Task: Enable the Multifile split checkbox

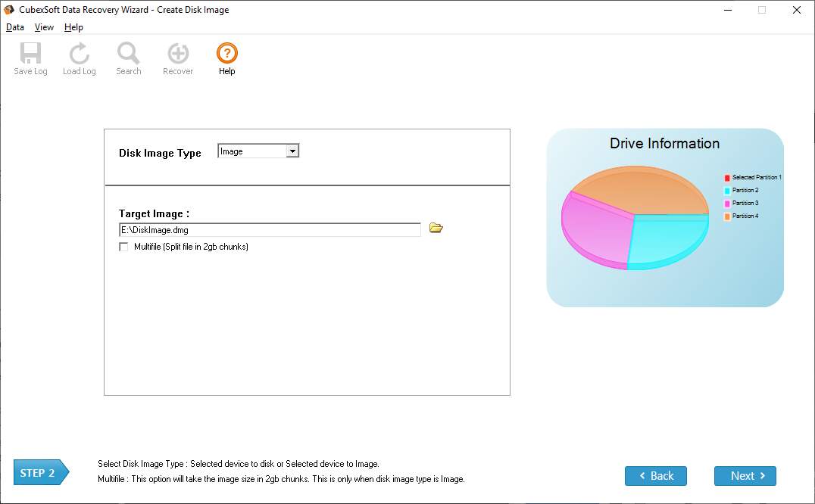Action: (x=124, y=247)
